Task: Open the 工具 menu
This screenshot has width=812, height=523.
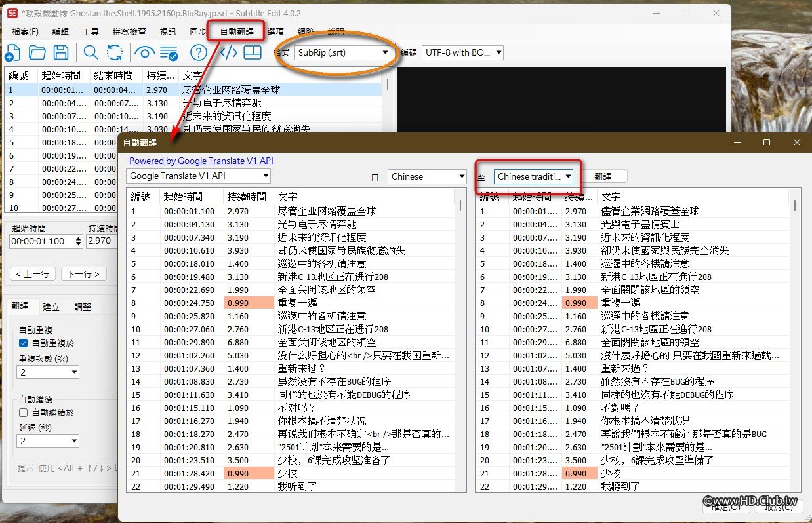Action: [91, 31]
